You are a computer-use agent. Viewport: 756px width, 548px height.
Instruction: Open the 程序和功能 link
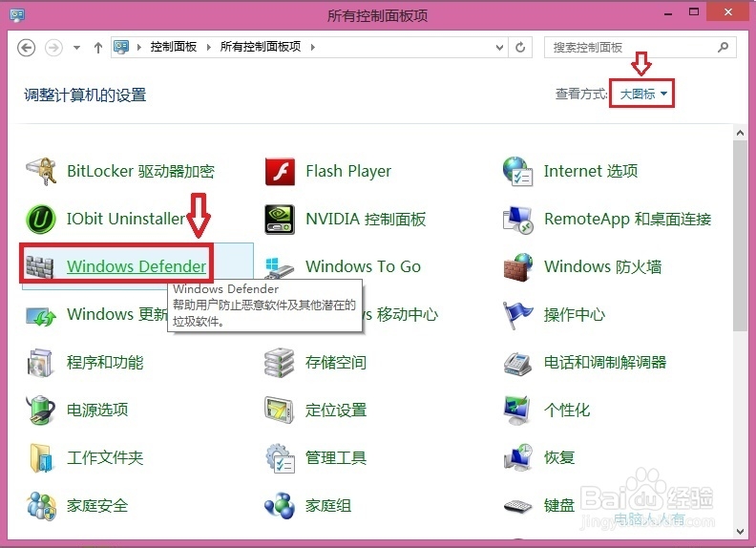pos(105,362)
